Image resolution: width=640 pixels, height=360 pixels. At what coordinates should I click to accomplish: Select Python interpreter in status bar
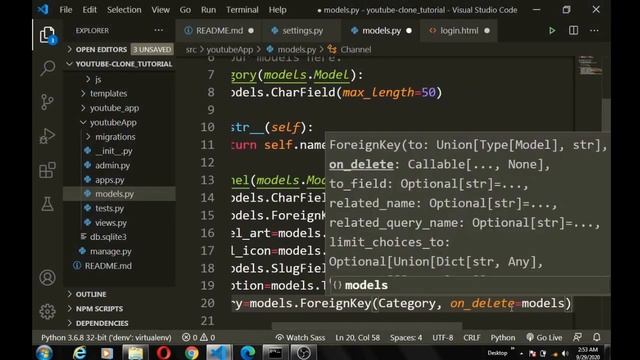(106, 338)
